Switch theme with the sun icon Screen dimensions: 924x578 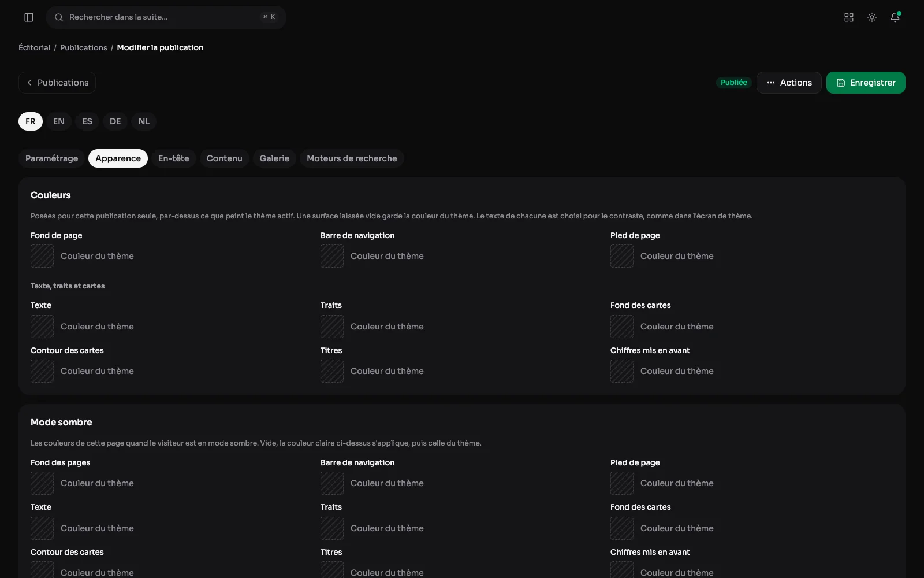872,17
